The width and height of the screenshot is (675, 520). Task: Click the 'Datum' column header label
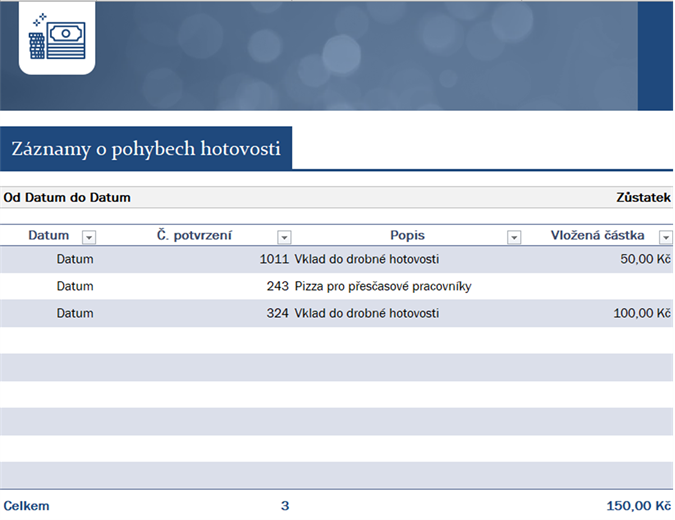(49, 235)
